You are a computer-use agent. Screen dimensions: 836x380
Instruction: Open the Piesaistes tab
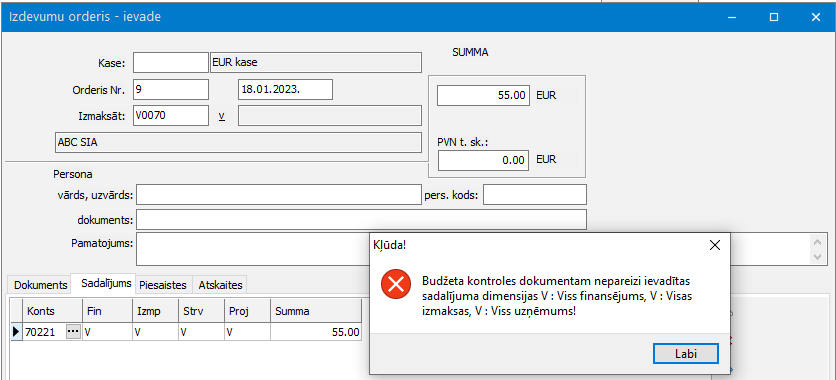pyautogui.click(x=165, y=285)
